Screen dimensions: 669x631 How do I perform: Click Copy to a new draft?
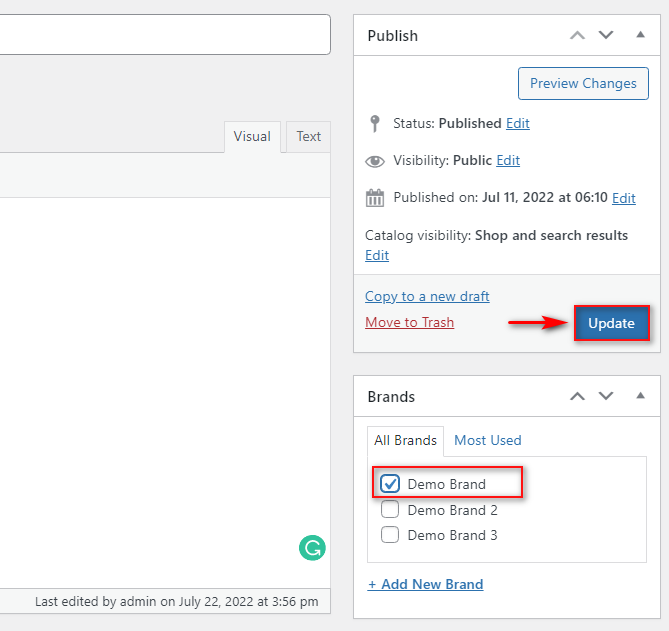tap(427, 297)
